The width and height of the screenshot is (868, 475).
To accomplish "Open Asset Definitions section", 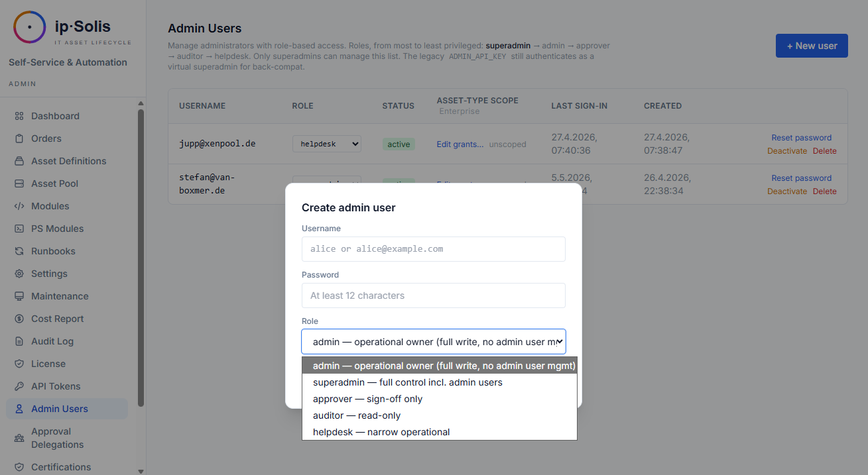I will pos(67,161).
